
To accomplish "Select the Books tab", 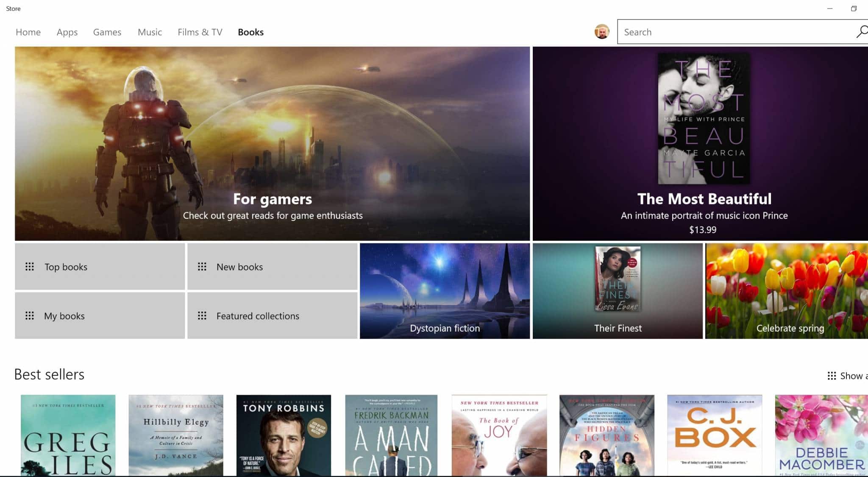I will pyautogui.click(x=250, y=32).
